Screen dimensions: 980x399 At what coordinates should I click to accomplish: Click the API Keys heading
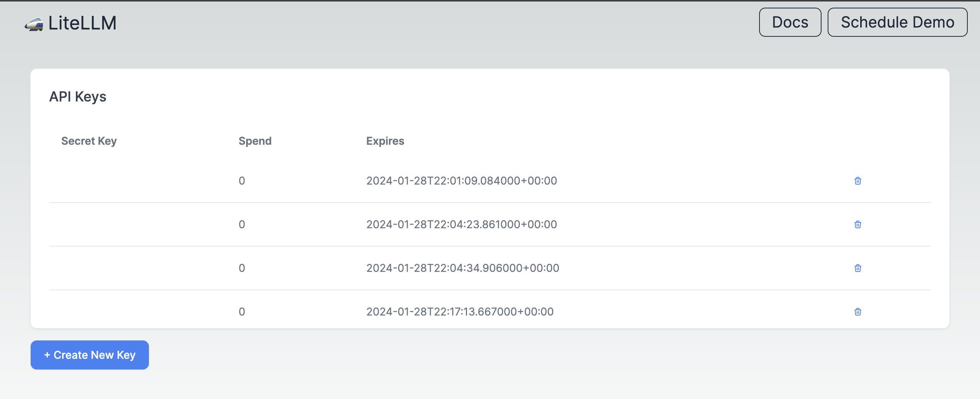point(78,96)
